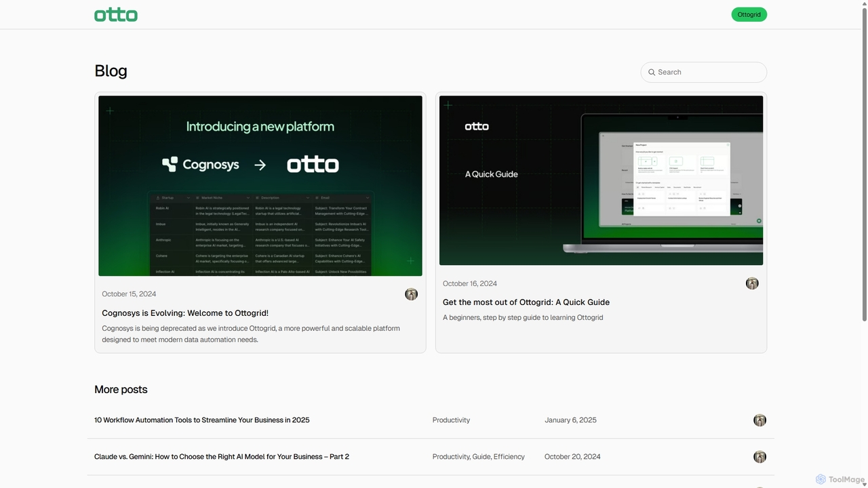Click the date October 15, 2024

[129, 294]
